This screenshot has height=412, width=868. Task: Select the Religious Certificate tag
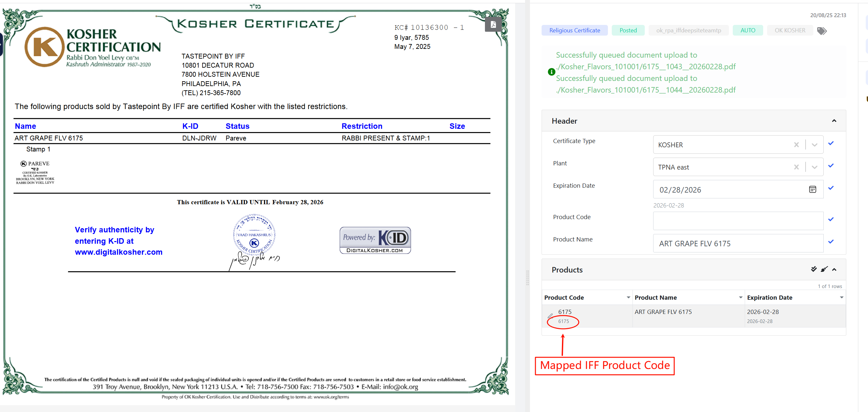tap(575, 30)
